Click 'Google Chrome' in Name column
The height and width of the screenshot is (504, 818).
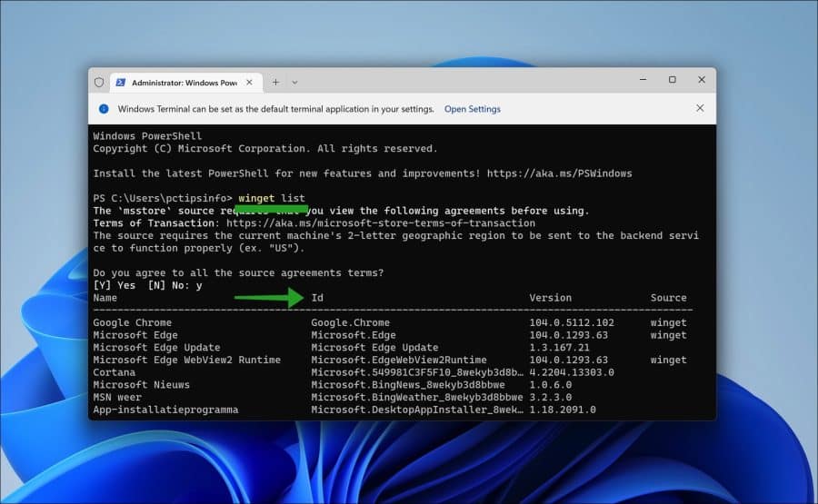click(132, 322)
